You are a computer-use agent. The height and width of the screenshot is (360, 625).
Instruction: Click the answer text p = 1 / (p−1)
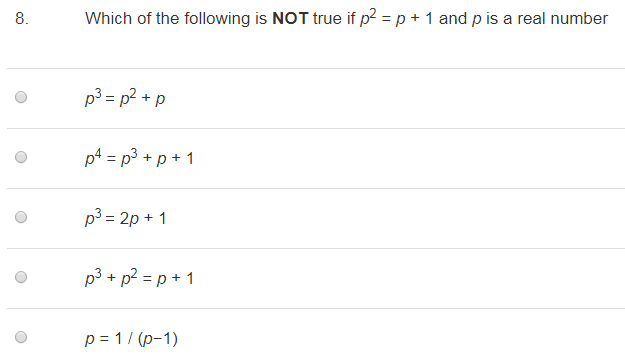[x=131, y=338]
